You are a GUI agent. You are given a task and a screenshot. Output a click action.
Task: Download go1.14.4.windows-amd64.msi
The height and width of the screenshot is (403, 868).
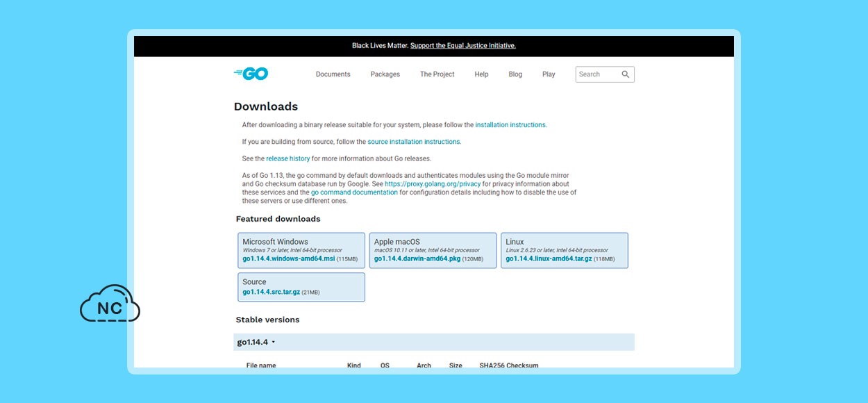[x=289, y=258]
